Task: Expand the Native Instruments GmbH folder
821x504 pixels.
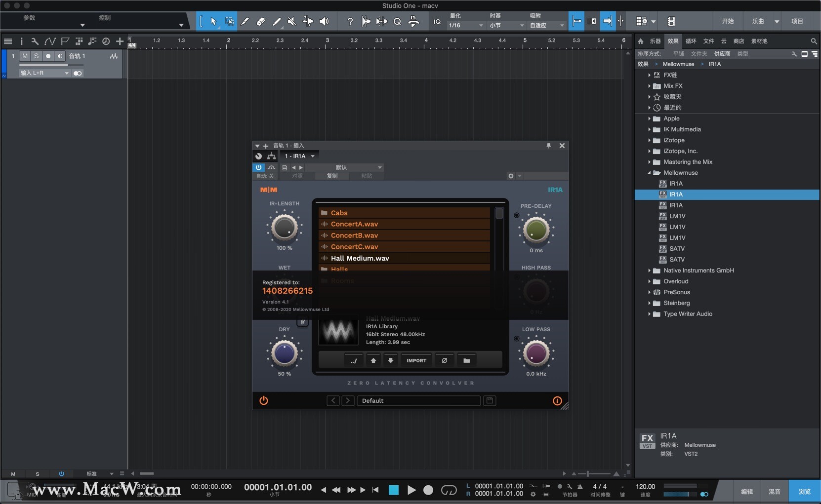Action: (x=649, y=271)
